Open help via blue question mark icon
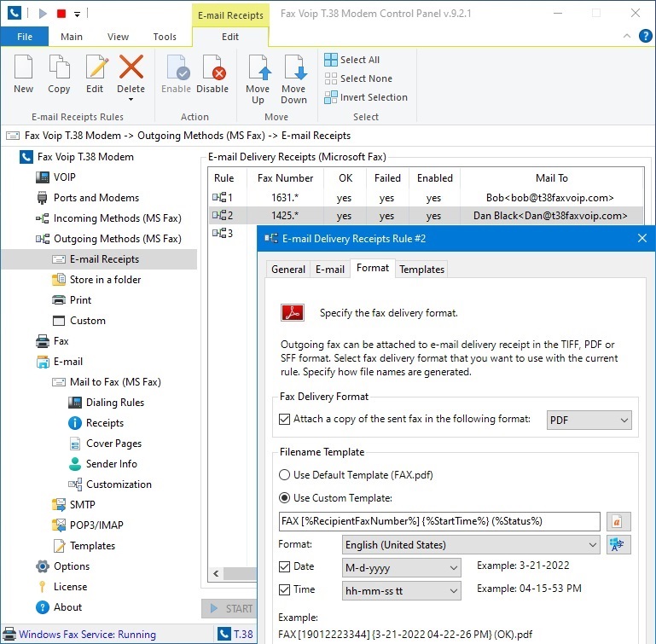 tap(645, 36)
